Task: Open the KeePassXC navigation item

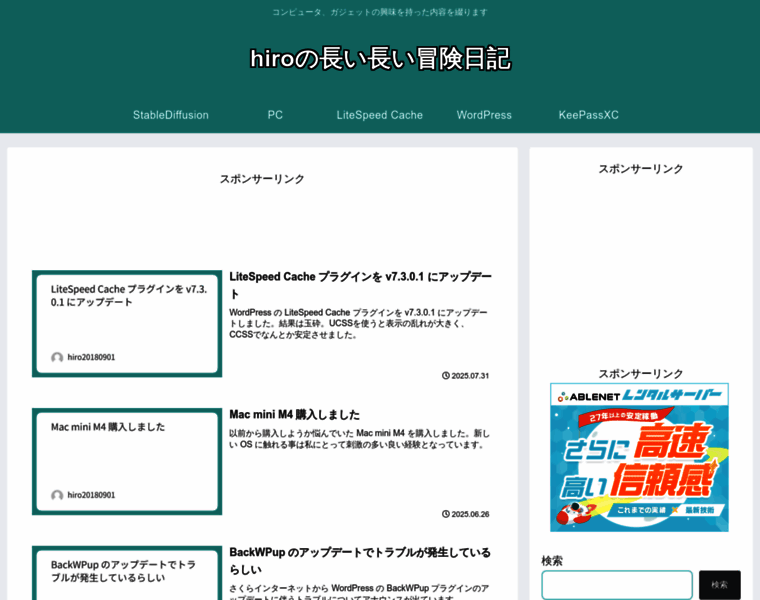Action: (x=588, y=115)
